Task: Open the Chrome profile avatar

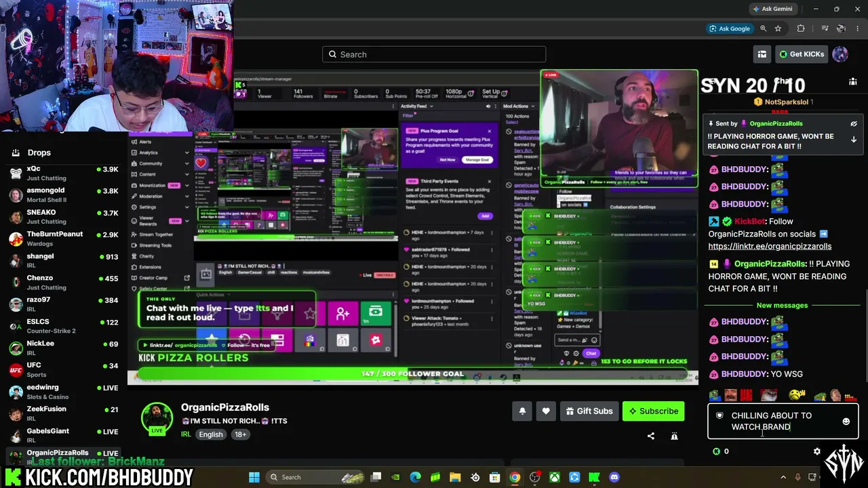Action: (841, 28)
